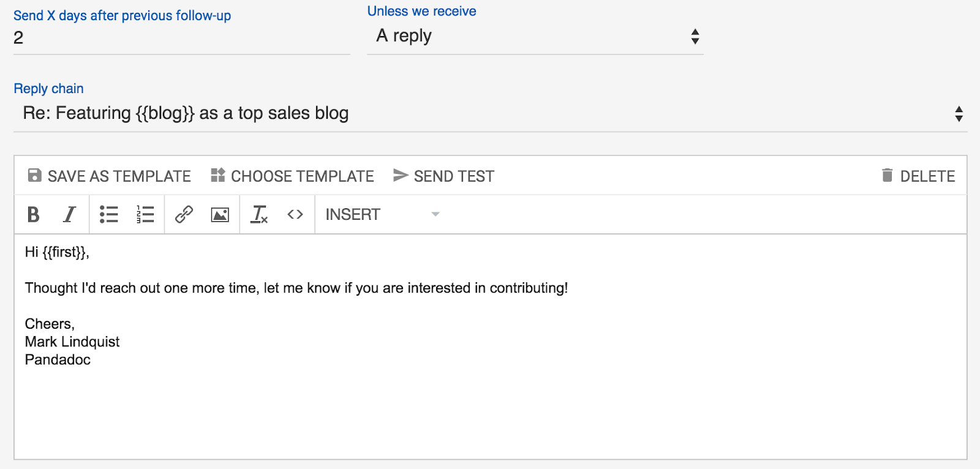Viewport: 980px width, 469px height.
Task: Open the 'Unless we receive' dropdown
Action: (x=535, y=36)
